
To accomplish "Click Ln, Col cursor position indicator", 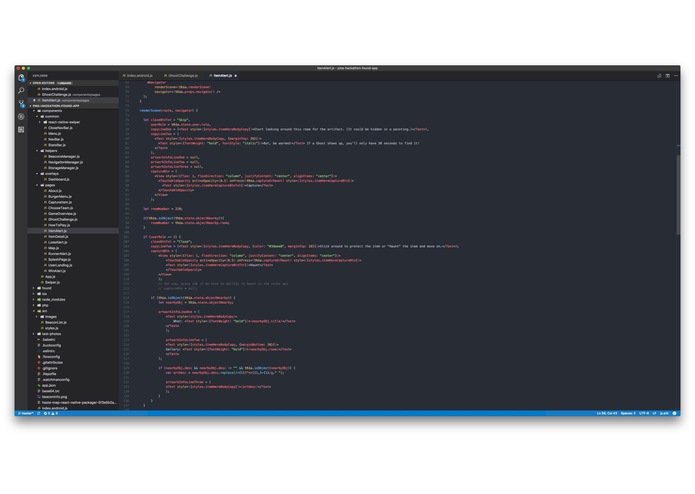I will 607,413.
